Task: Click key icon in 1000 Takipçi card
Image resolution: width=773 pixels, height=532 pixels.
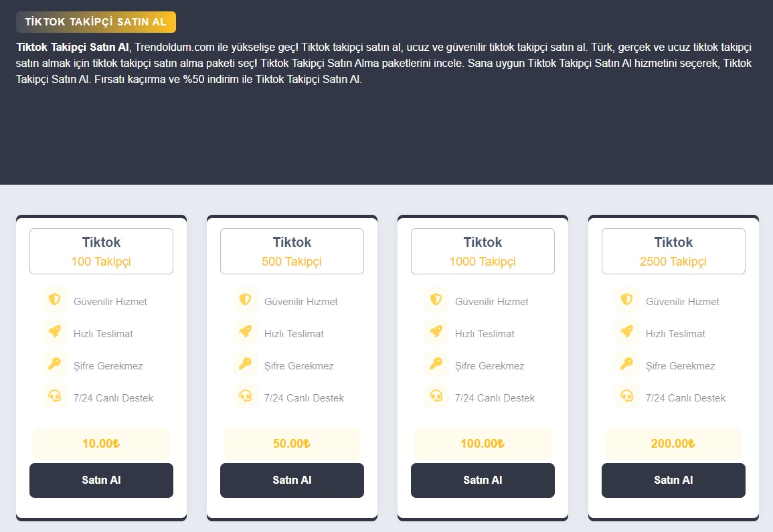Action: [436, 364]
